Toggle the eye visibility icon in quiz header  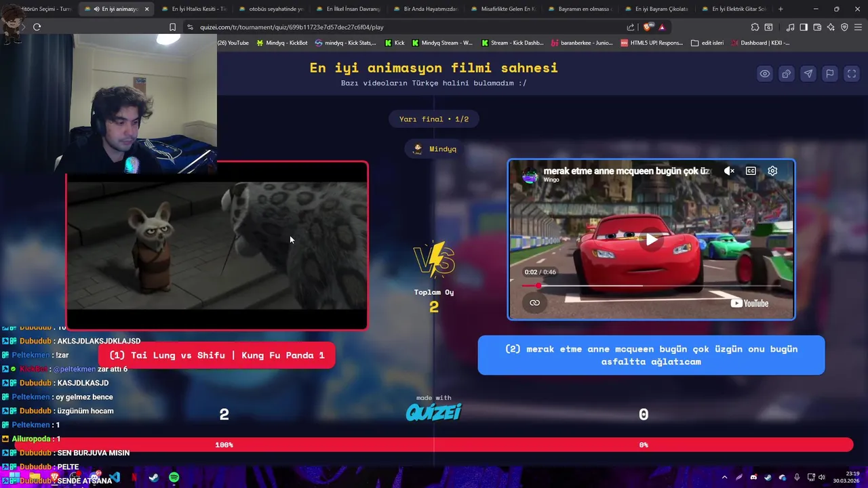click(x=765, y=74)
